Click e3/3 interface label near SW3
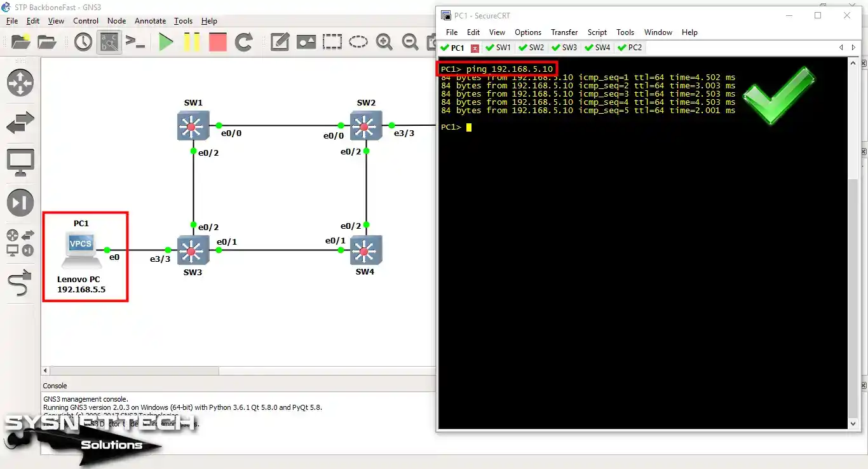Screen dimensions: 868x469 coord(160,259)
